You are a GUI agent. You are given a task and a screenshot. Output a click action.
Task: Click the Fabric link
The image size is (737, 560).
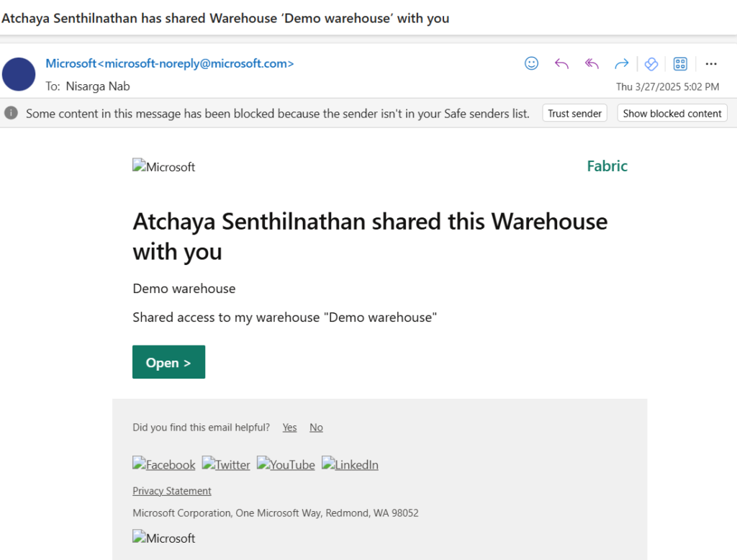607,166
